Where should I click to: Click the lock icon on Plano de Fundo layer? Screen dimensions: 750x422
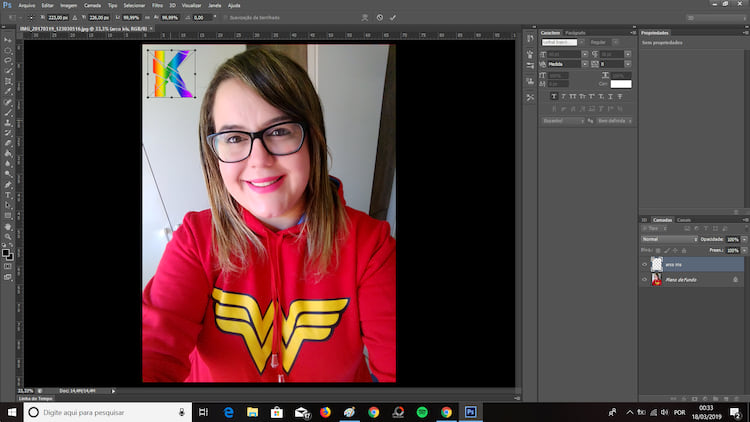(735, 281)
